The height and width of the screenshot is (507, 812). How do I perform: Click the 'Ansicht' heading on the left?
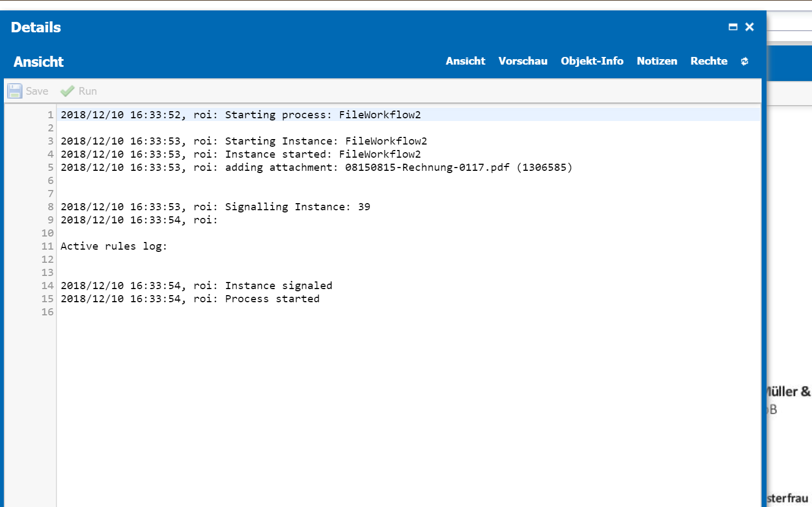pos(38,62)
